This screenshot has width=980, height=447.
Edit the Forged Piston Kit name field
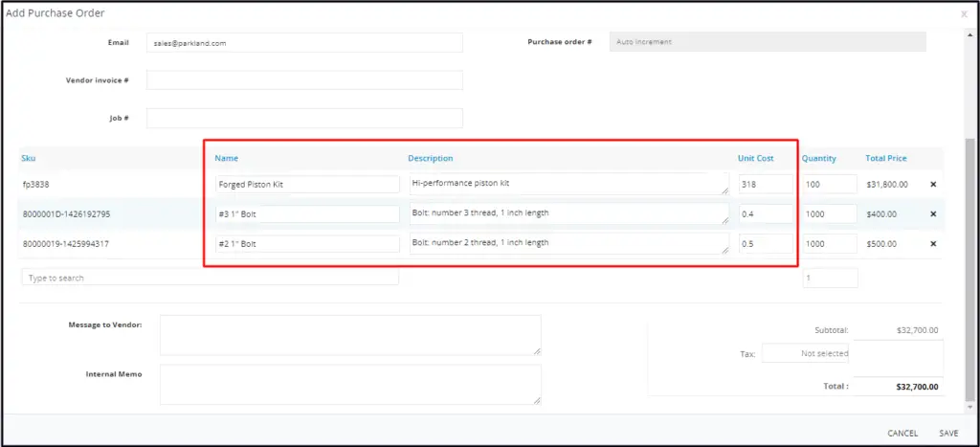[307, 185]
